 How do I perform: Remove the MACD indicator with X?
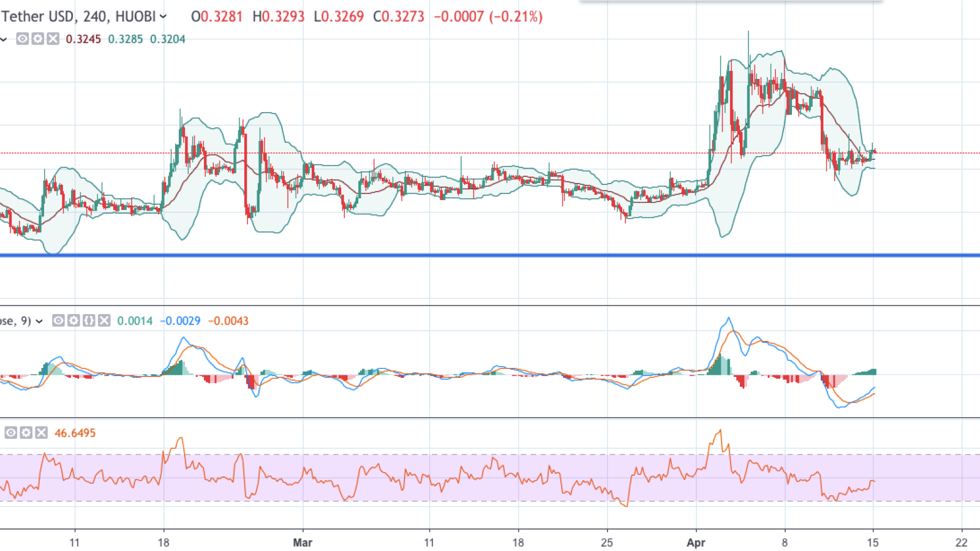click(104, 320)
